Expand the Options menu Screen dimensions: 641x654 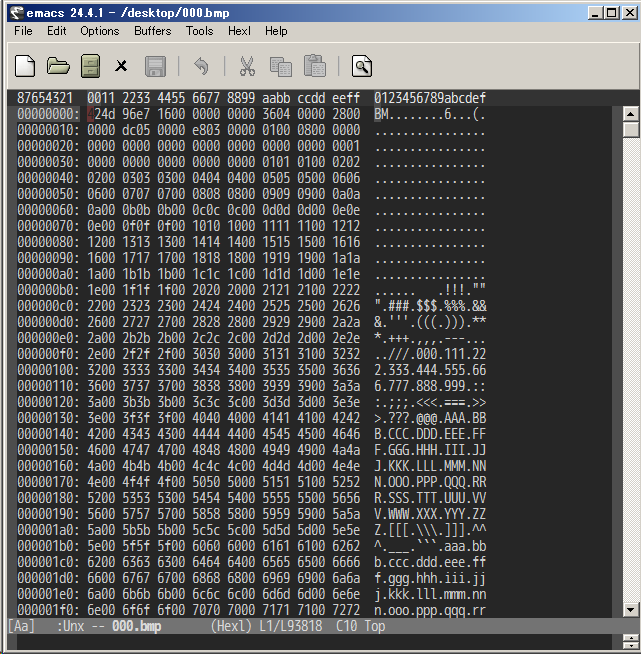(100, 31)
